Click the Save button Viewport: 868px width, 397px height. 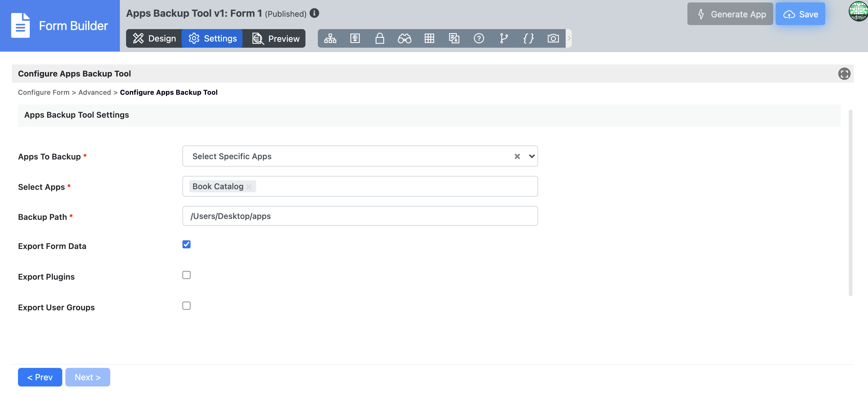point(800,14)
